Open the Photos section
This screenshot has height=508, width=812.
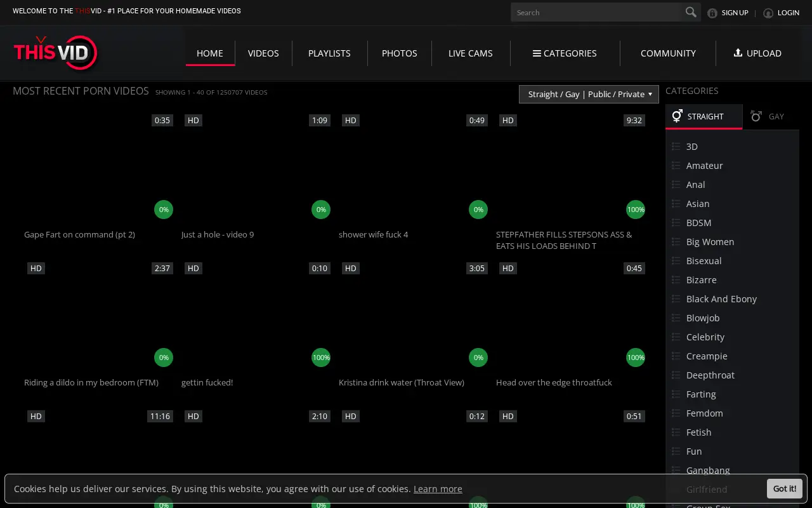[x=400, y=53]
